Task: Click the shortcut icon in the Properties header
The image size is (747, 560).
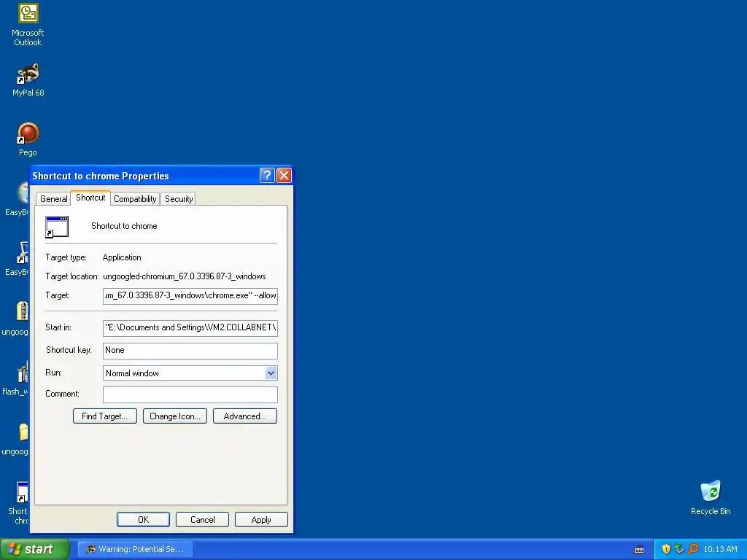Action: (57, 227)
